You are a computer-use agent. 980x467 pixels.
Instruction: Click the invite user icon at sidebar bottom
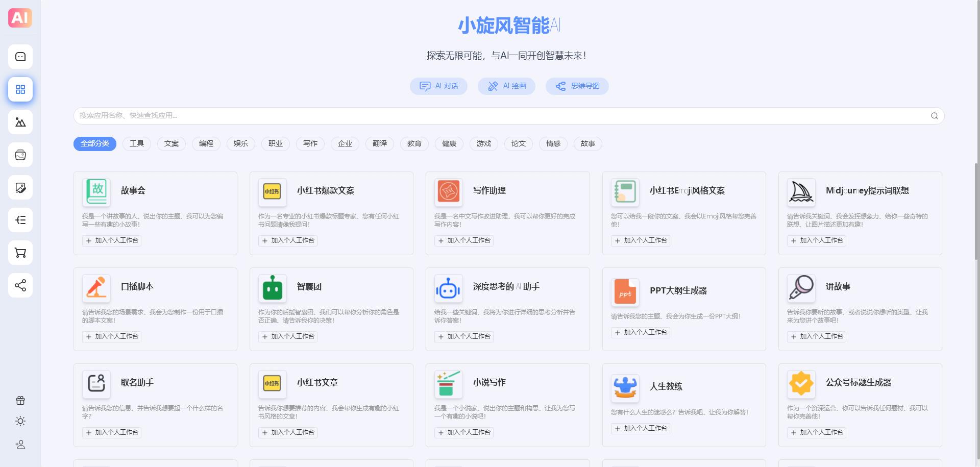[20, 444]
